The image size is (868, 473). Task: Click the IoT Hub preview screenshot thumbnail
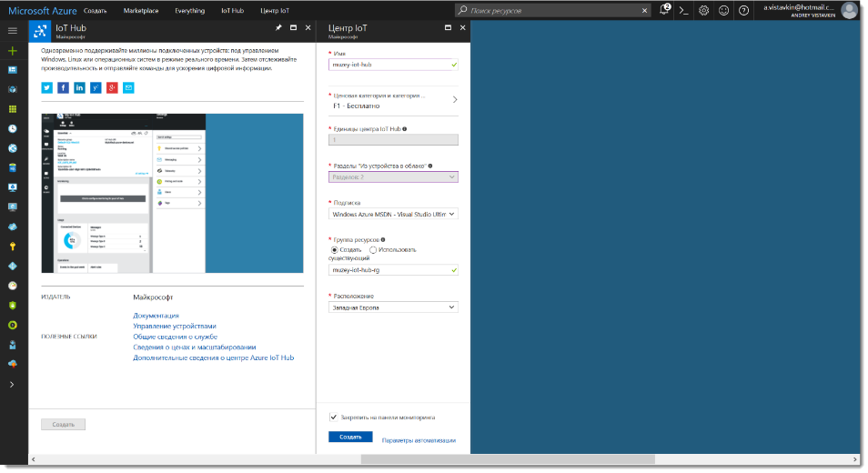click(172, 193)
